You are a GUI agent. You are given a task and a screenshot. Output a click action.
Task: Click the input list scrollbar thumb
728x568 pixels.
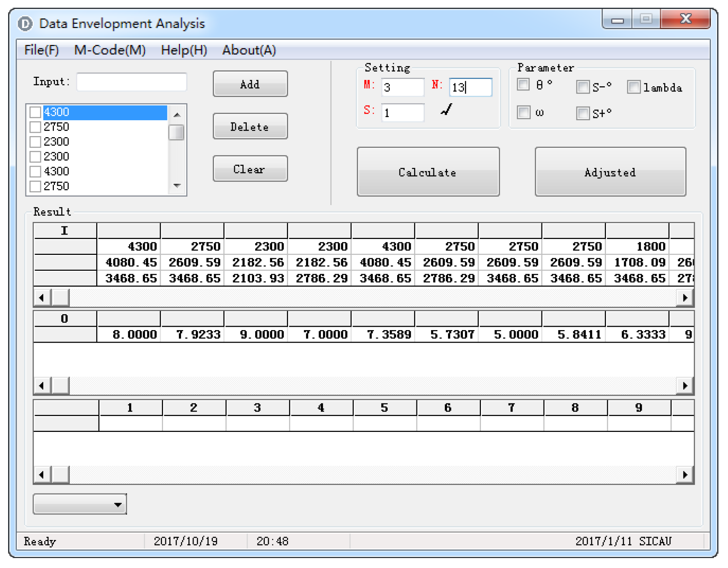pyautogui.click(x=176, y=132)
